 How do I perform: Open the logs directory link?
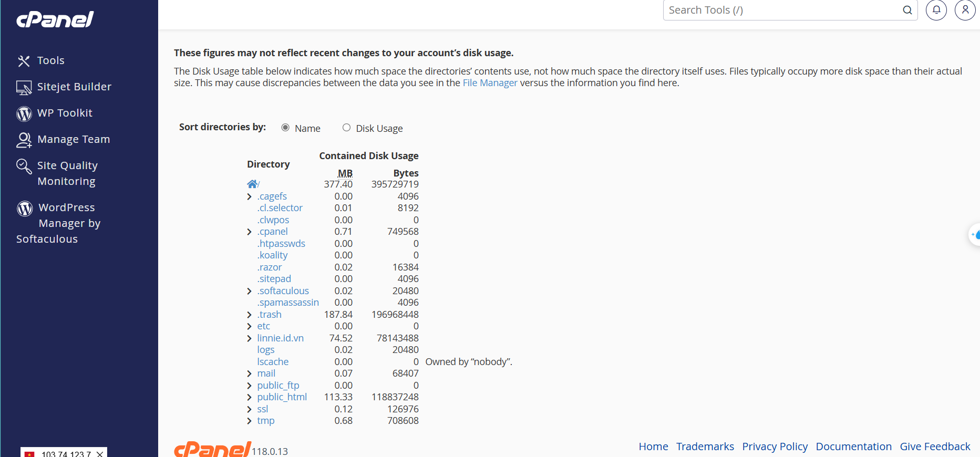[x=266, y=350]
